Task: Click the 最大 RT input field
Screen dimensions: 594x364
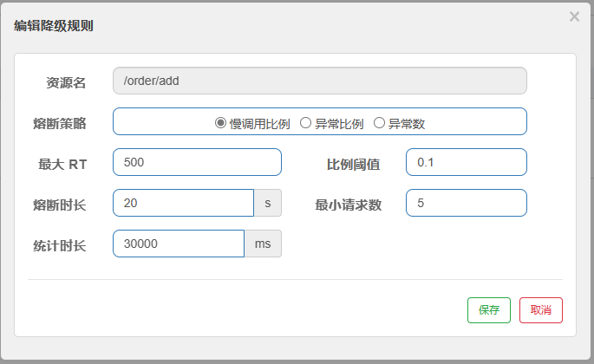Action: pos(197,162)
